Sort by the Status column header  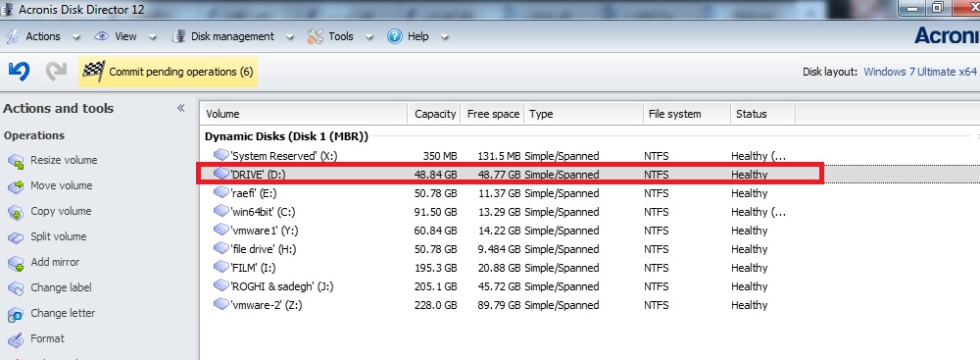click(x=762, y=114)
